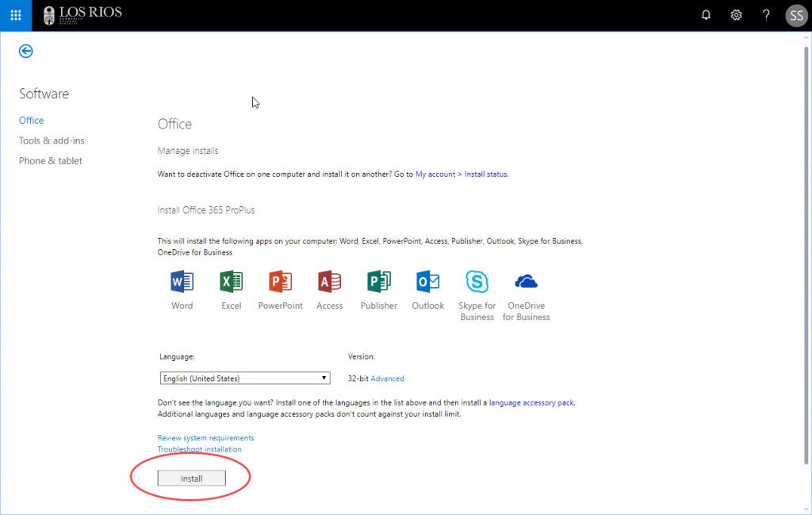Open the notifications bell
Screen dimensions: 812x515
pyautogui.click(x=706, y=15)
